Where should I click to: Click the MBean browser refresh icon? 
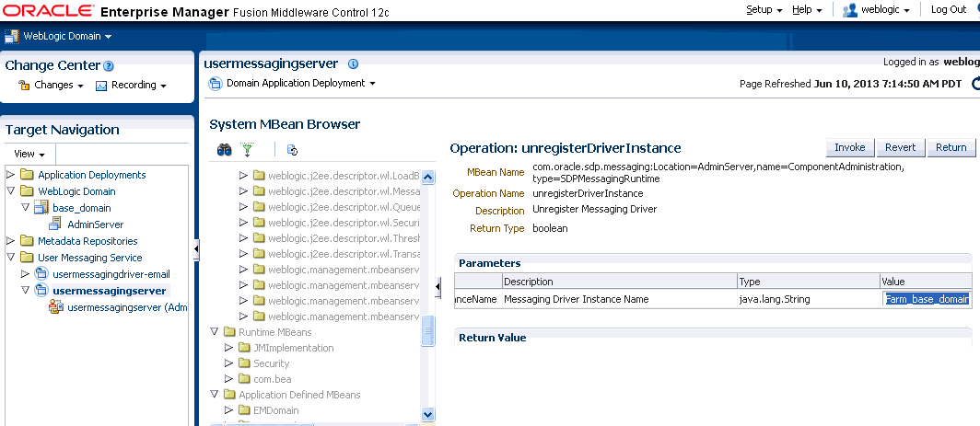point(292,149)
